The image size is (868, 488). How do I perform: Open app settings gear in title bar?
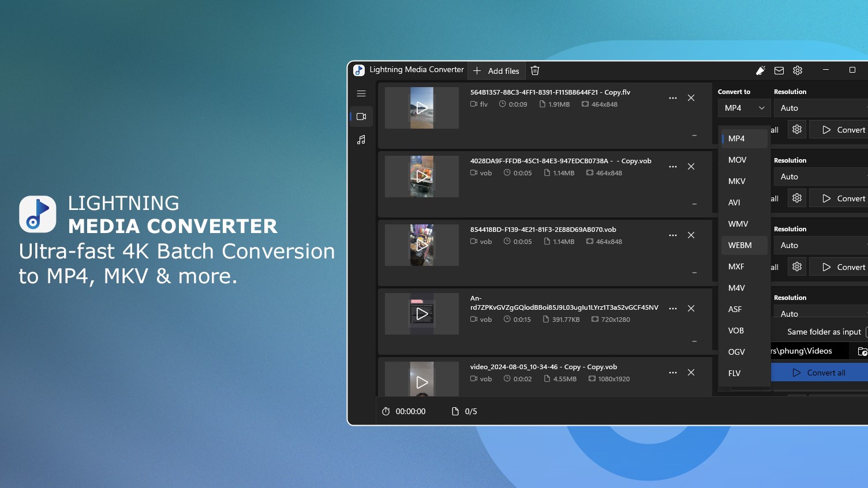point(798,70)
